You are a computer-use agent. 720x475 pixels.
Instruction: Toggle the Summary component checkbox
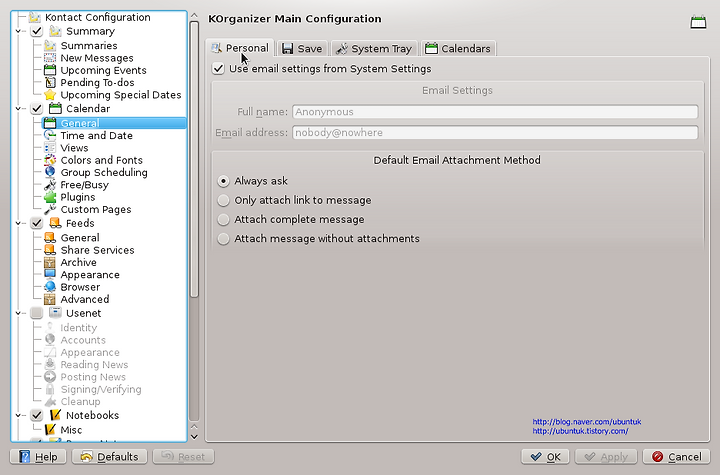[37, 31]
